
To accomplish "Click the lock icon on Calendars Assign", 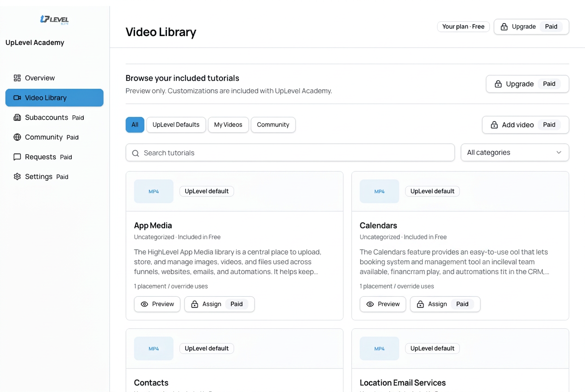I will [x=420, y=304].
